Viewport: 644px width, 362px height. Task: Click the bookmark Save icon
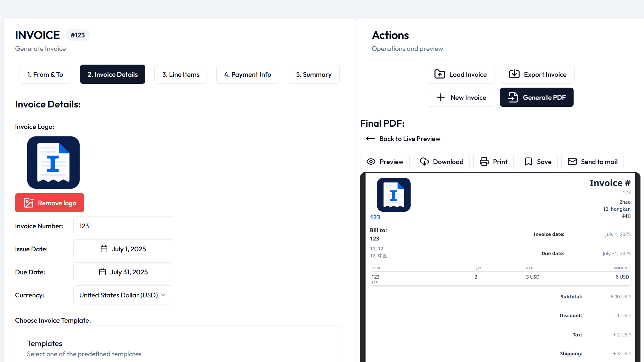pyautogui.click(x=528, y=161)
